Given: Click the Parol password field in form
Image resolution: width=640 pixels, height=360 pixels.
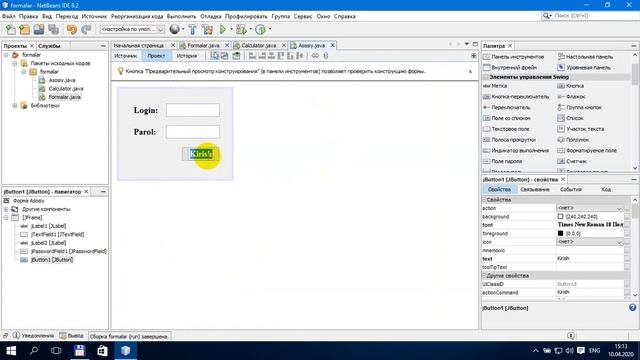Looking at the screenshot, I should [x=193, y=131].
